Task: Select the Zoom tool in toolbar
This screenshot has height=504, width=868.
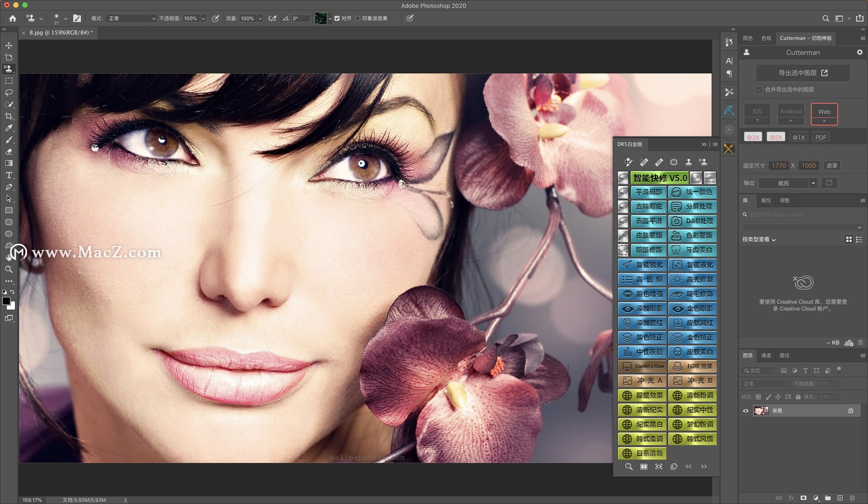Action: (9, 269)
